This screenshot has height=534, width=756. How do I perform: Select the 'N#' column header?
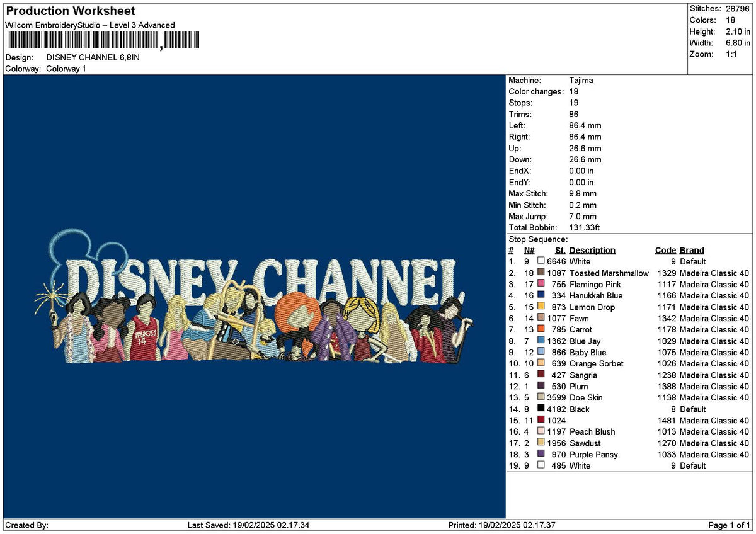coord(529,250)
